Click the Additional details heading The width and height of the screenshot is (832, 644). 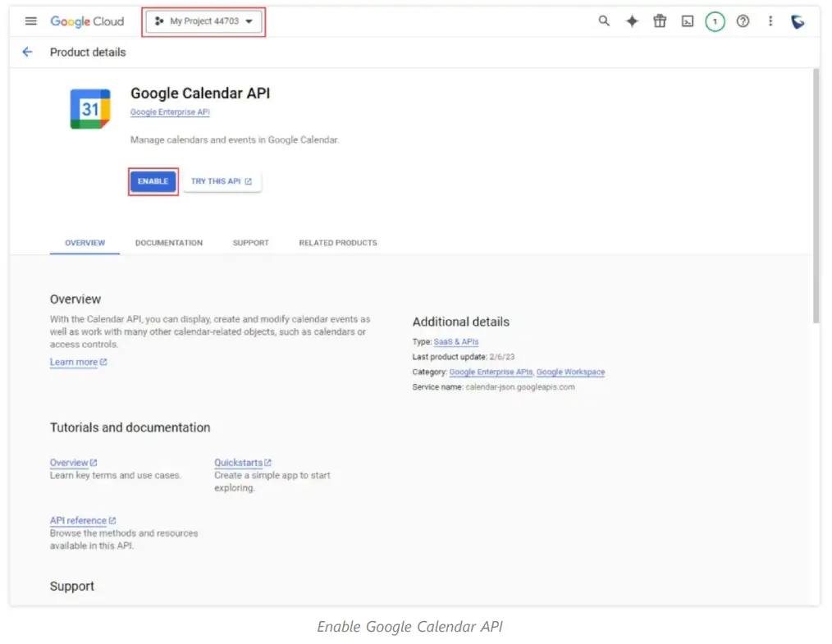460,322
